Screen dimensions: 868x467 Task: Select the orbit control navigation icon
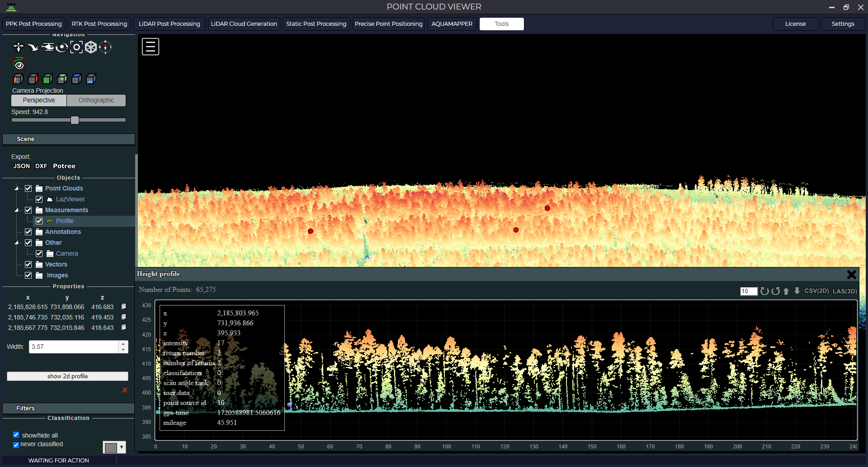pos(62,47)
